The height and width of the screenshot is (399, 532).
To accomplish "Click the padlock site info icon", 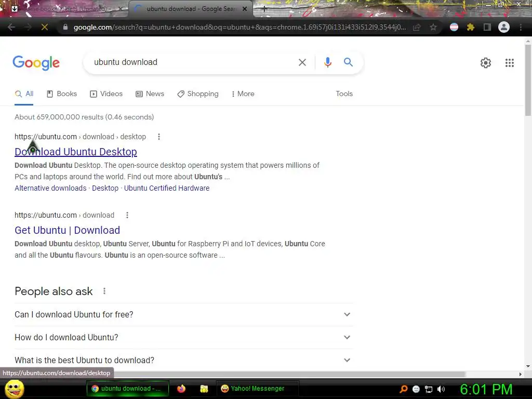I will point(65,27).
